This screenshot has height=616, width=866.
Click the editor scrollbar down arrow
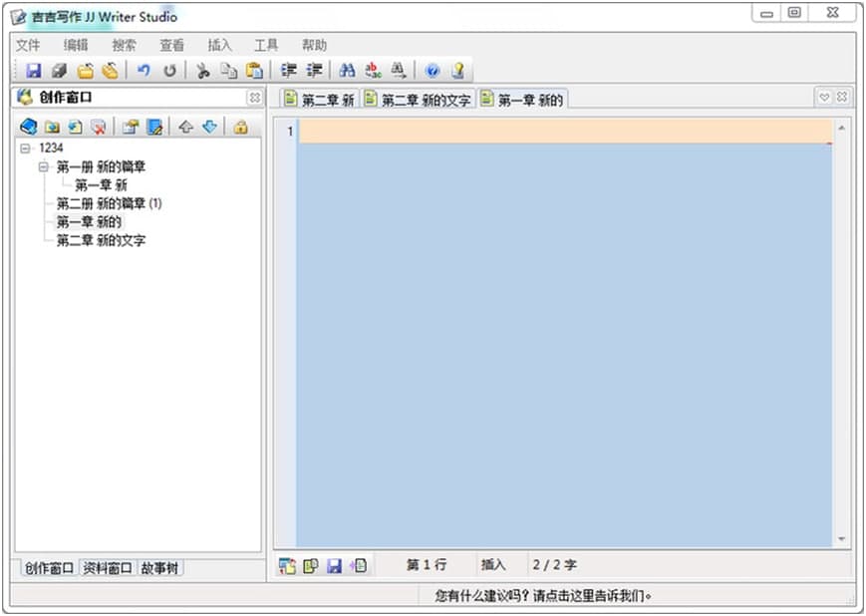click(842, 538)
